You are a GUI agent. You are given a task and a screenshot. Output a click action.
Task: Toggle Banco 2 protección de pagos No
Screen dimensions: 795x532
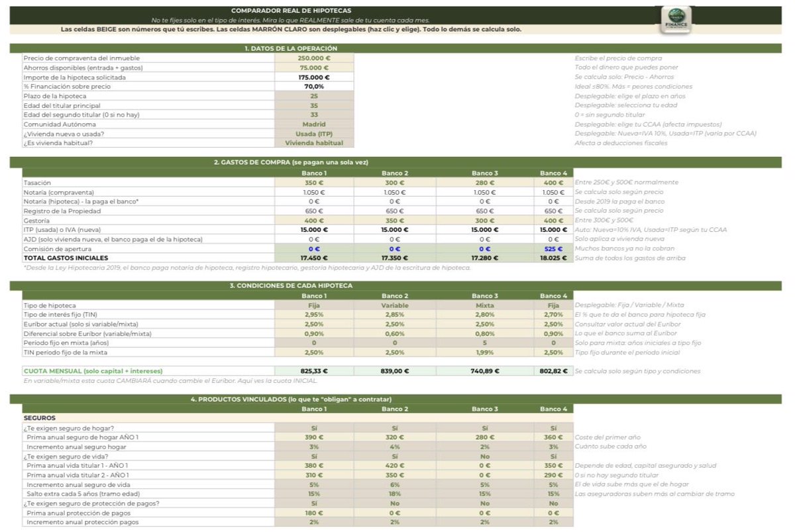pos(395,503)
